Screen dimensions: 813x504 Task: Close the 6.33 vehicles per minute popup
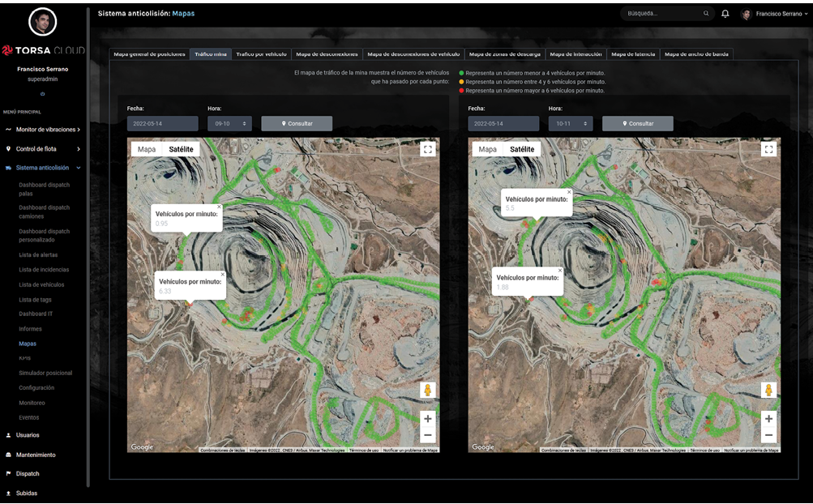click(x=222, y=275)
